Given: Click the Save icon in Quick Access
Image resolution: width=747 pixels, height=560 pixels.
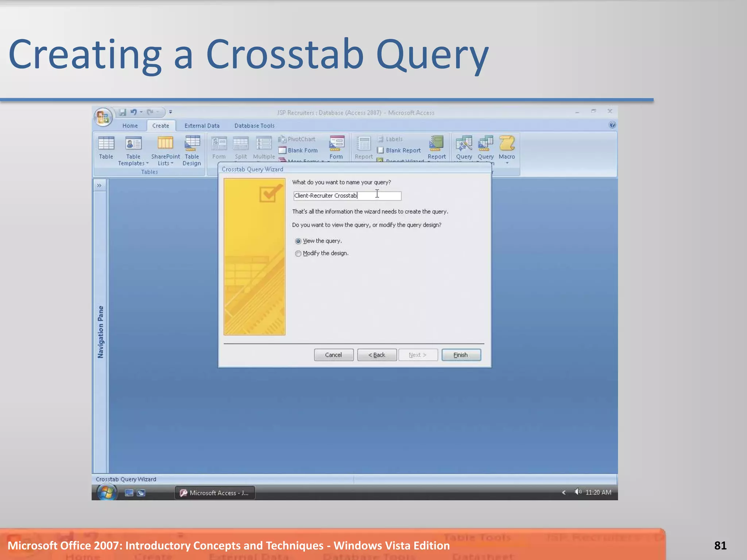Looking at the screenshot, I should [x=123, y=112].
